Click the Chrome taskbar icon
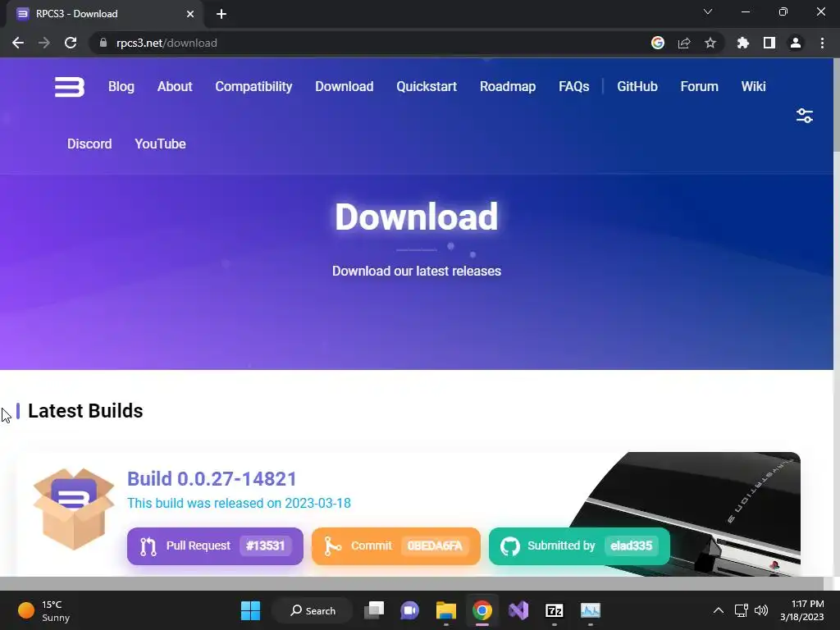 pyautogui.click(x=482, y=610)
